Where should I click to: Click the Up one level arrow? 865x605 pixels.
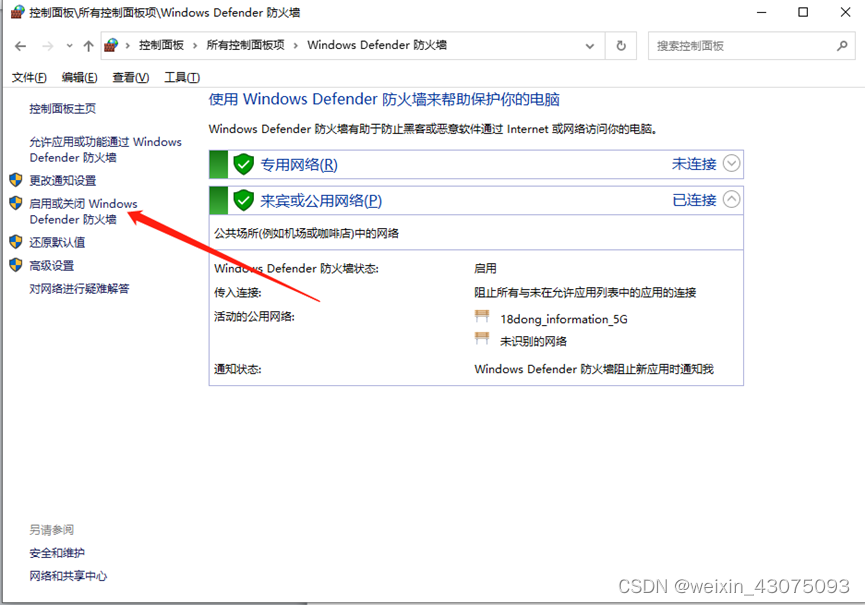point(88,46)
